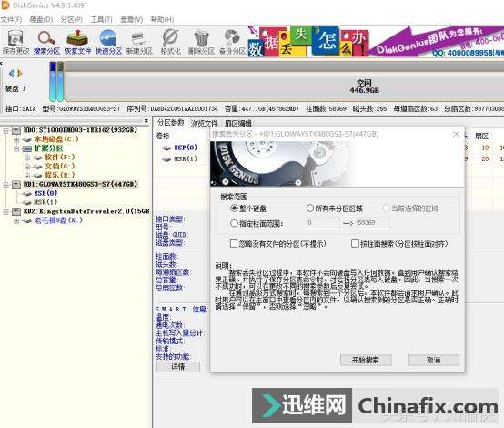The width and height of the screenshot is (504, 428).
Task: Click the end cylinder field showing 58369
Action: (x=374, y=223)
